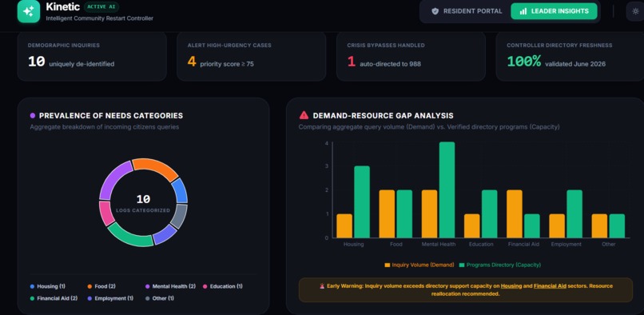Click the 'Education' x-axis label
This screenshot has height=315, width=644.
(480, 245)
